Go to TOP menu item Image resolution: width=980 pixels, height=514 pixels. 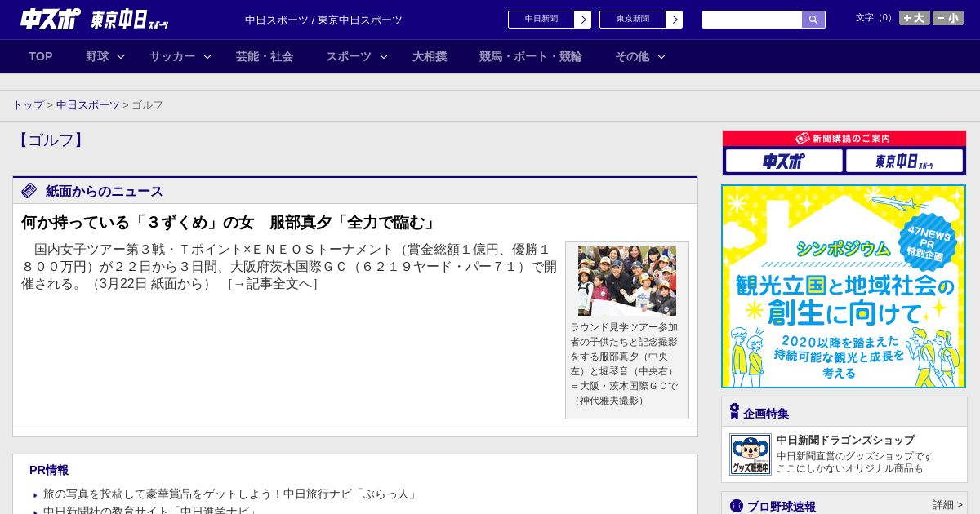click(x=41, y=56)
